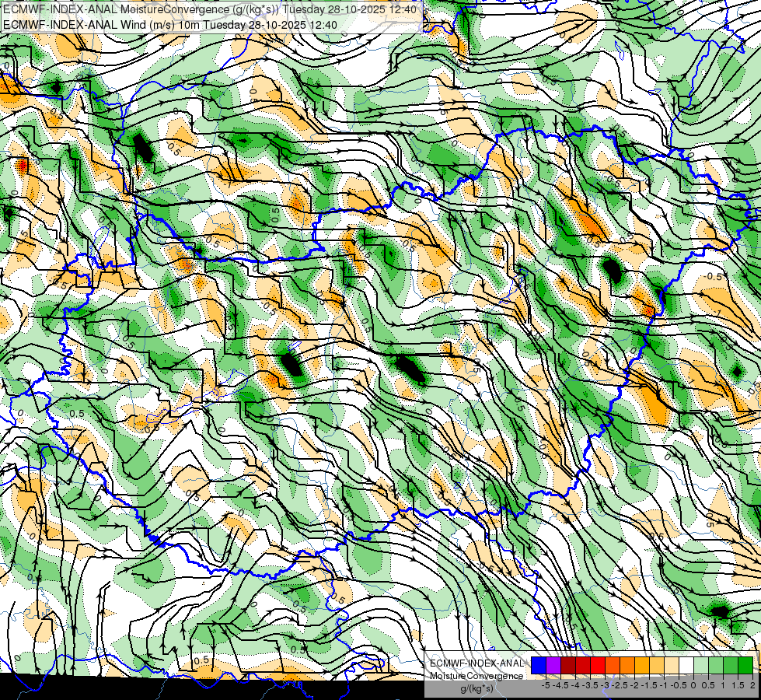
Task: Click the 'Wind (m/s) 10m' title line
Action: [x=170, y=25]
